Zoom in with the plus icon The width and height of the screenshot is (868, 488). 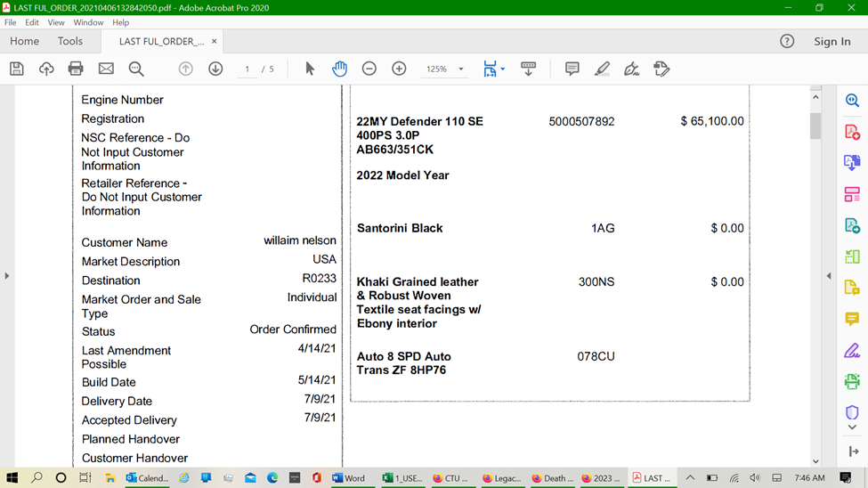point(399,69)
